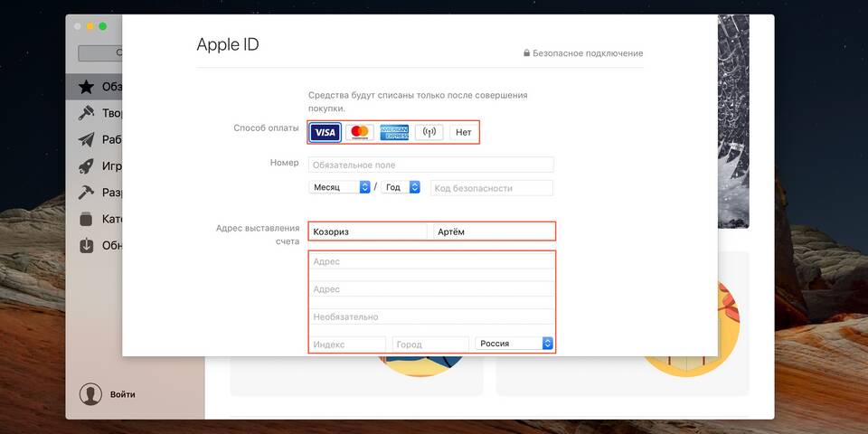Click the star icon in the sidebar

86,87
